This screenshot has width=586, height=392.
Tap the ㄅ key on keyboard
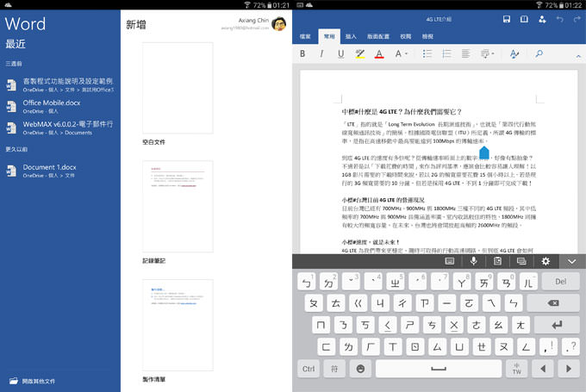click(x=307, y=282)
